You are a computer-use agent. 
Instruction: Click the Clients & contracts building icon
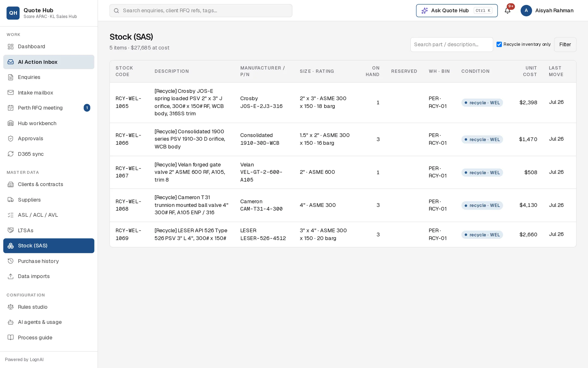coord(11,185)
